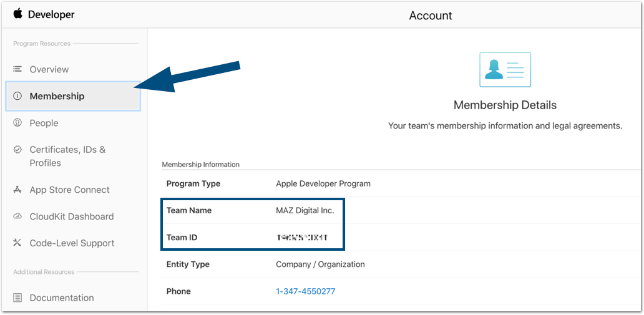Open the Overview section
Screen dimensions: 644x315
pos(49,69)
